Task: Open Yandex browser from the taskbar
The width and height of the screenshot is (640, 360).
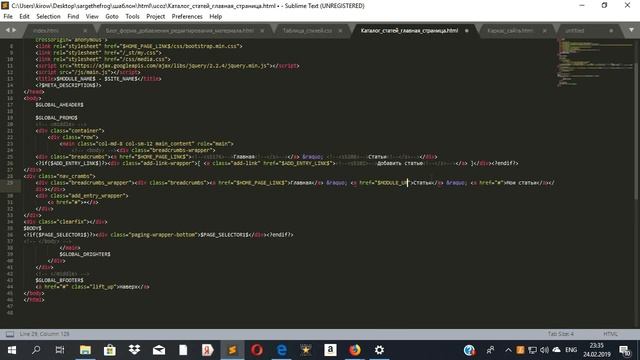Action: click(208, 350)
